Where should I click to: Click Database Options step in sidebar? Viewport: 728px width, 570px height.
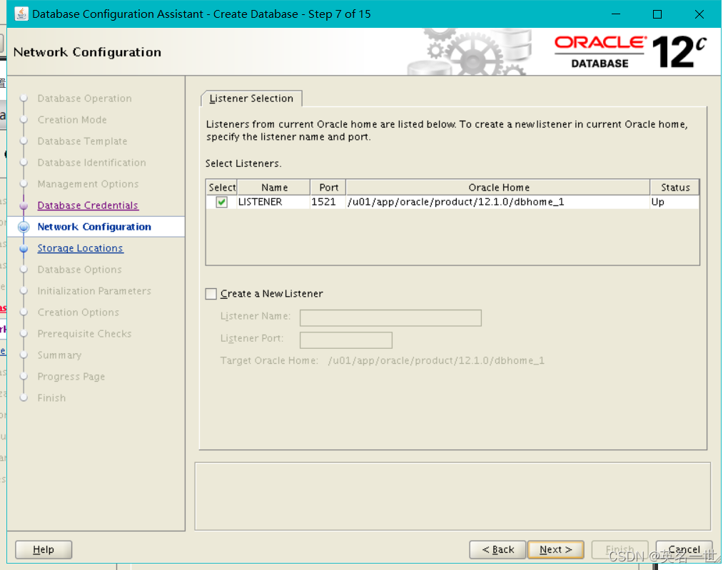pyautogui.click(x=79, y=269)
